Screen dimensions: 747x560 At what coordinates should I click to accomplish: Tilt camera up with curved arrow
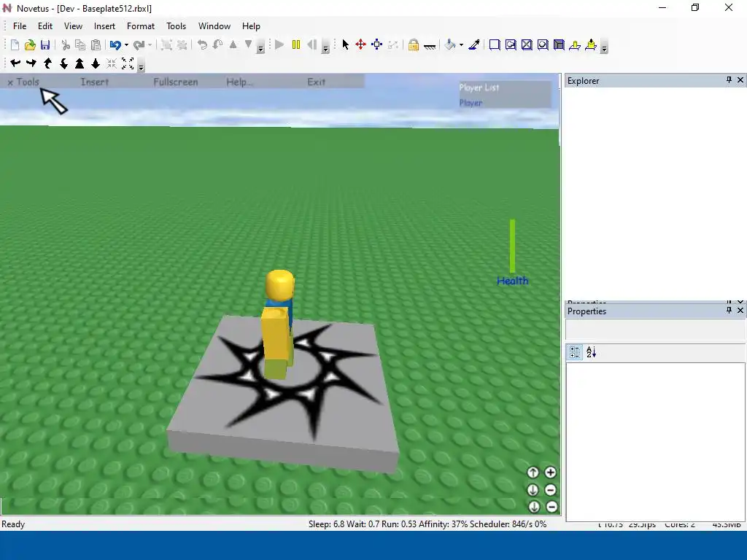47,63
